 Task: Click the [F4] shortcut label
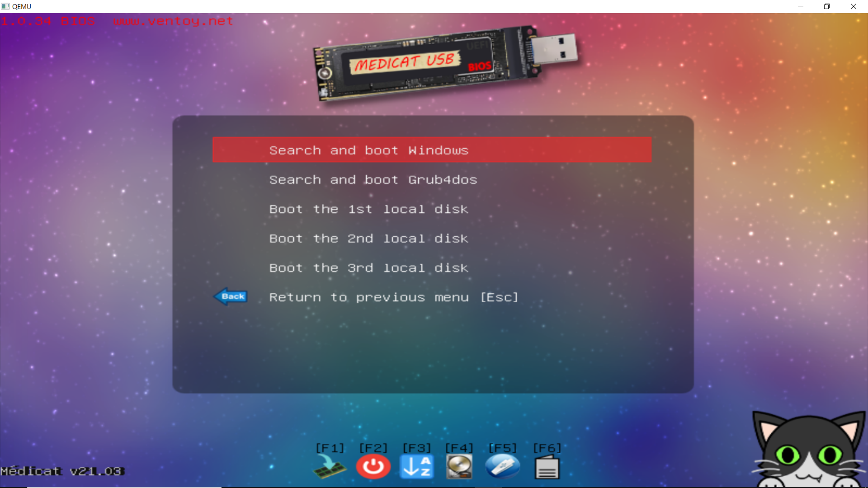[459, 448]
